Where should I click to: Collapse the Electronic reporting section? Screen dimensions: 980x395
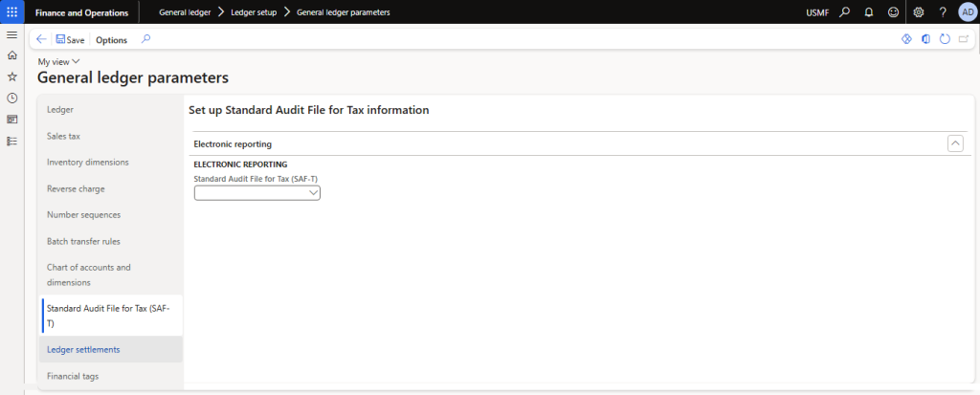[x=954, y=143]
